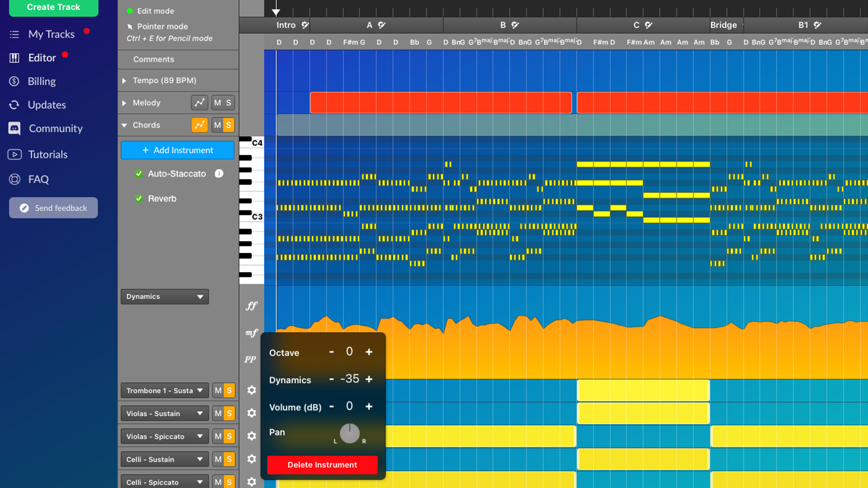Image resolution: width=868 pixels, height=488 pixels.
Task: Open the automation curve for Melody track
Action: (199, 103)
